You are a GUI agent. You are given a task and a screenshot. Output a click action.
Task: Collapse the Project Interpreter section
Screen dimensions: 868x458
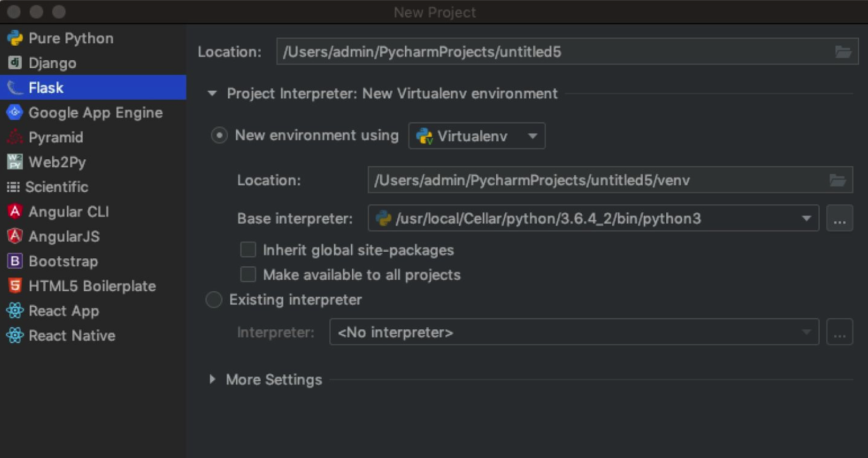(212, 94)
